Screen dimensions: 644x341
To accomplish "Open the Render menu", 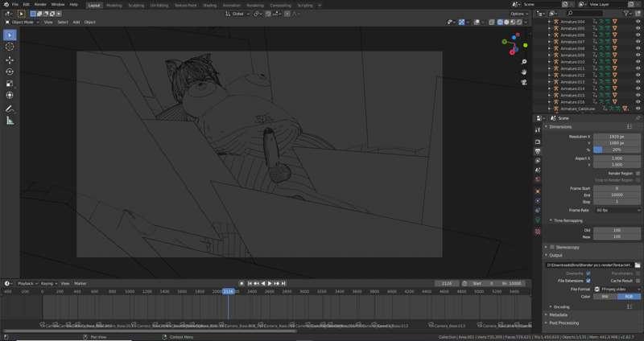I will [40, 5].
